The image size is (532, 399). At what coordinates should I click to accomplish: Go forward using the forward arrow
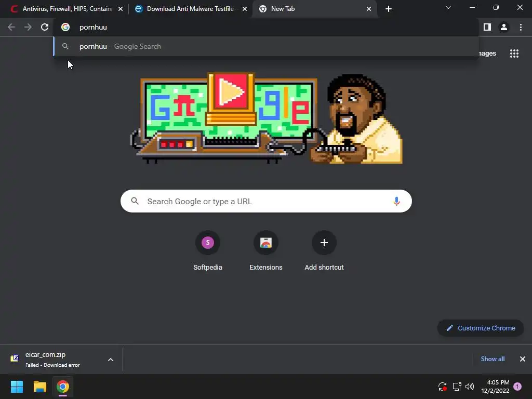click(x=28, y=27)
